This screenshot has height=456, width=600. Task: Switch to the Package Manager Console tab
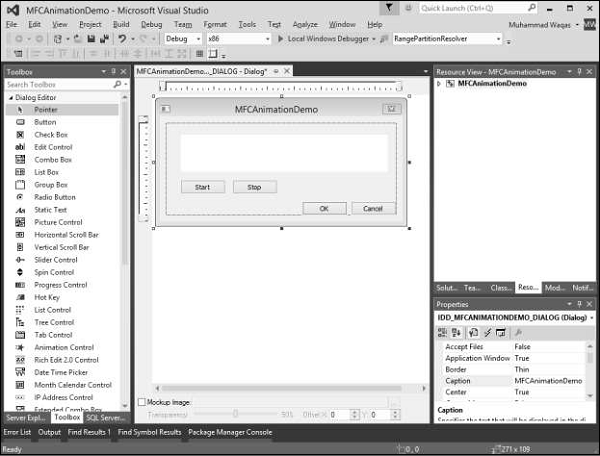pos(230,432)
